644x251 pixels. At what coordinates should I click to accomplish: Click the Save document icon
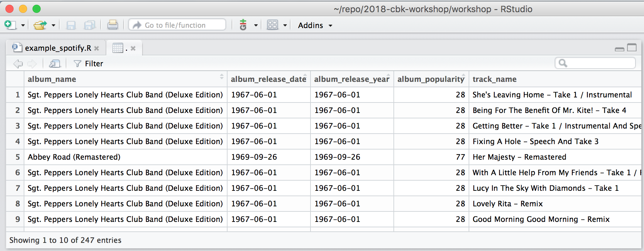(x=71, y=25)
